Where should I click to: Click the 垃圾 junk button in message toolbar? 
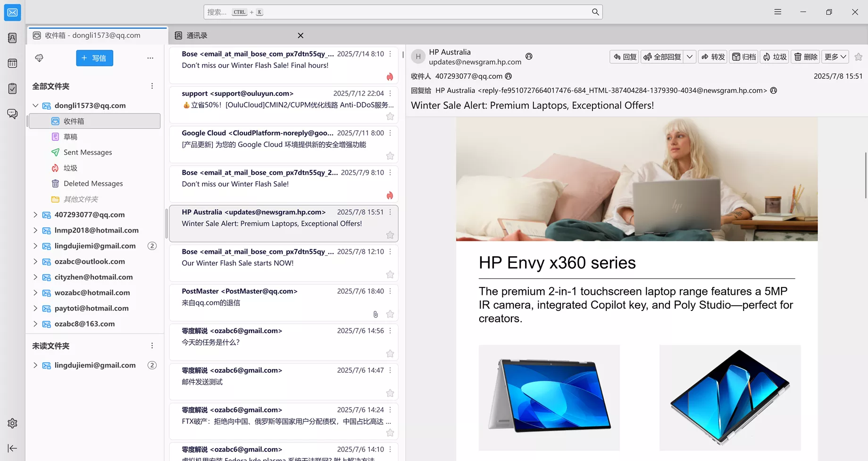tap(774, 57)
